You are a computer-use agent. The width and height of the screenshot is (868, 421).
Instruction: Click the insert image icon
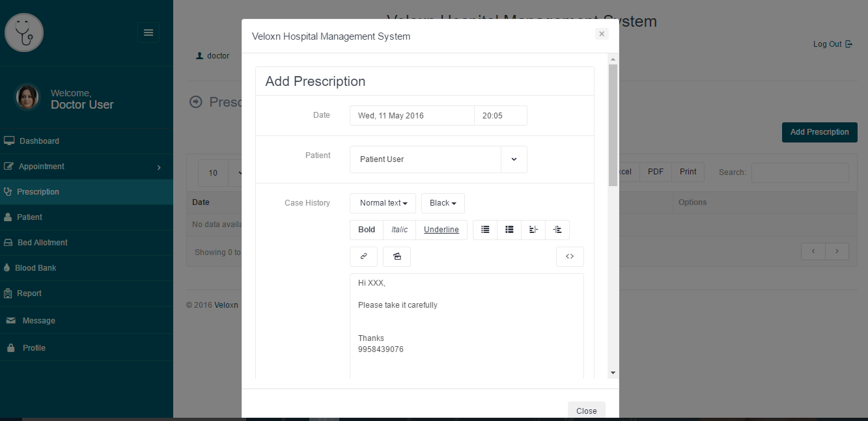pos(397,256)
